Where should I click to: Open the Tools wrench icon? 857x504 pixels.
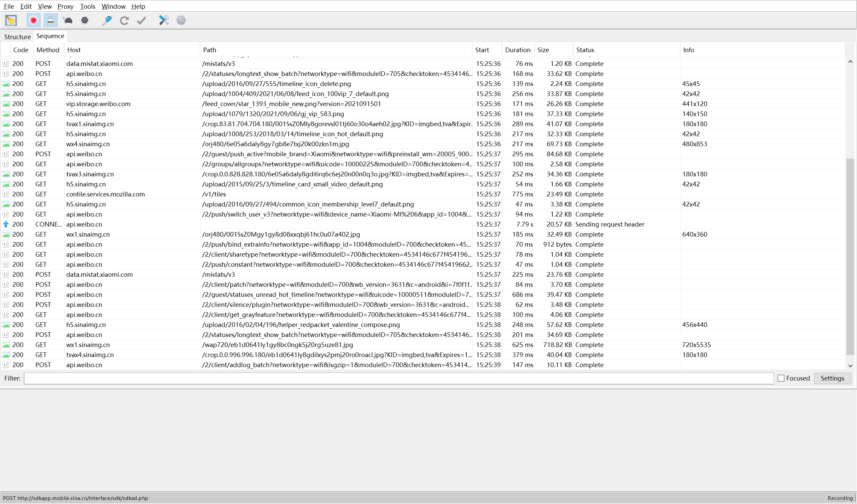pos(164,20)
